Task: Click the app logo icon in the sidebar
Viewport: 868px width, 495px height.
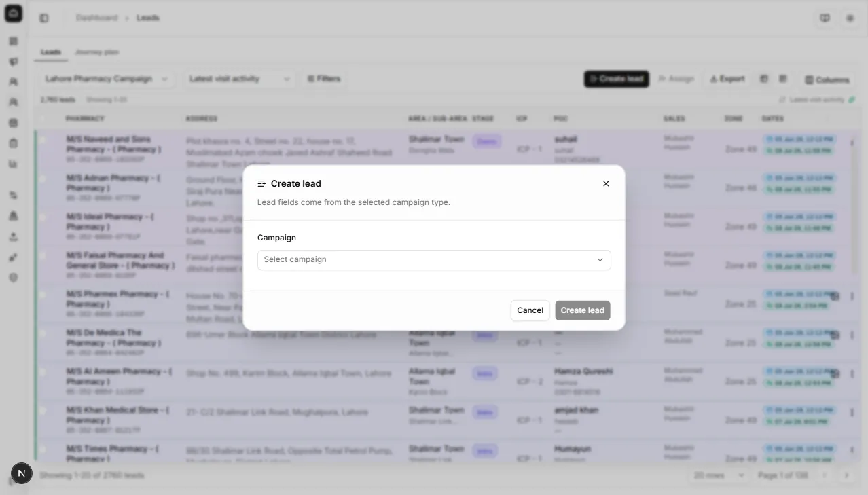Action: click(x=14, y=14)
